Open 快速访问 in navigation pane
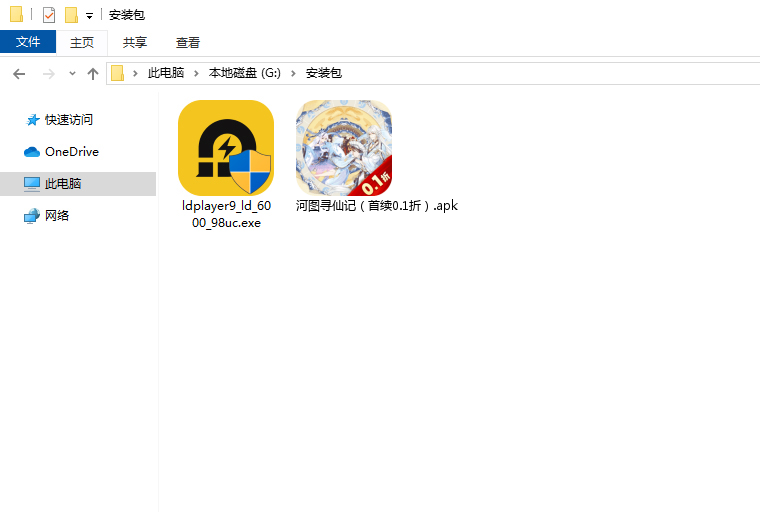The height and width of the screenshot is (512, 760). [69, 120]
